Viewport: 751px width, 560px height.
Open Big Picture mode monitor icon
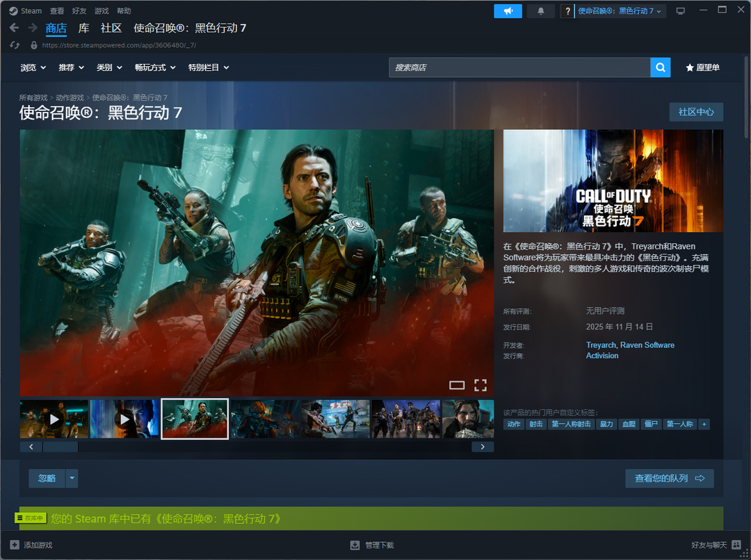(x=680, y=11)
